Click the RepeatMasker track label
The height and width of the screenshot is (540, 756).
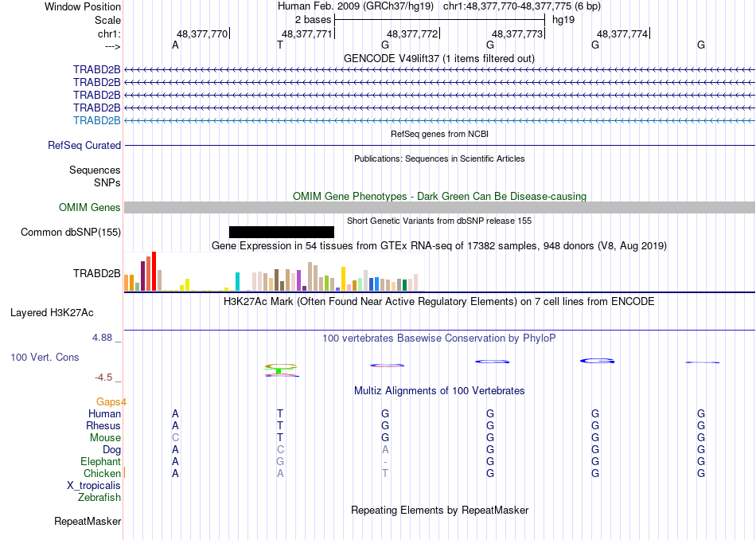click(x=88, y=521)
